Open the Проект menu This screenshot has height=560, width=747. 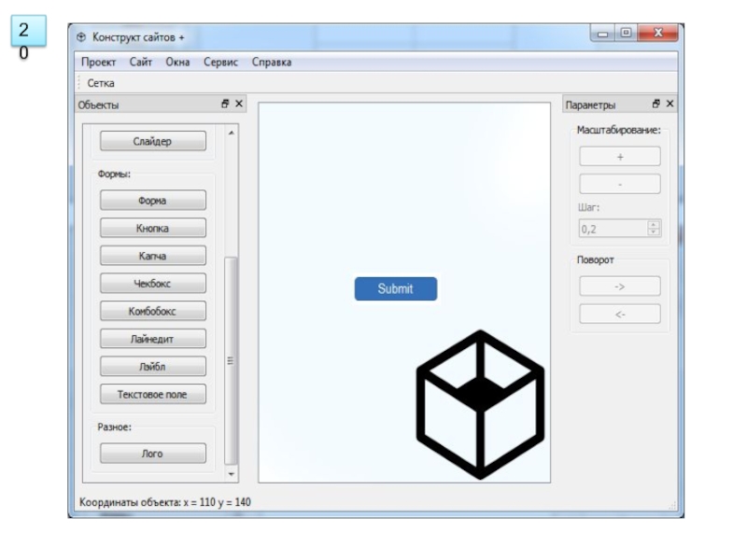coord(99,62)
